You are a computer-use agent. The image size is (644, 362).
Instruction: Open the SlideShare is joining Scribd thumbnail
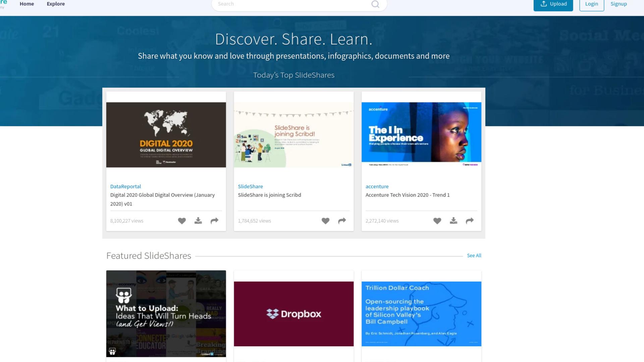[x=293, y=135]
